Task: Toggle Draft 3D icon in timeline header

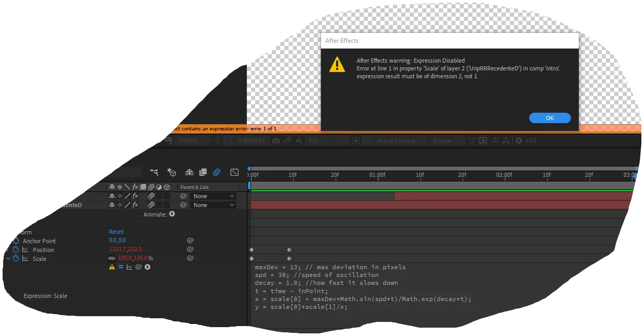Action: (x=172, y=172)
